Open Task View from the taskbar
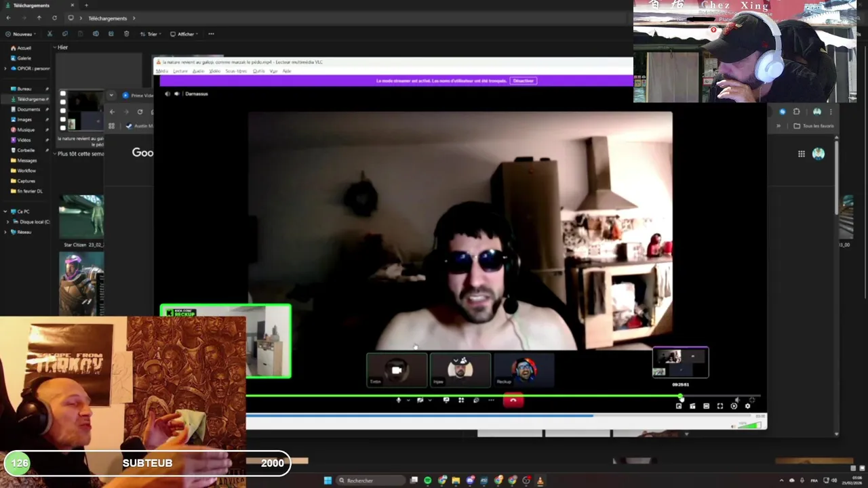Screen dimensions: 868x488 tap(414, 481)
